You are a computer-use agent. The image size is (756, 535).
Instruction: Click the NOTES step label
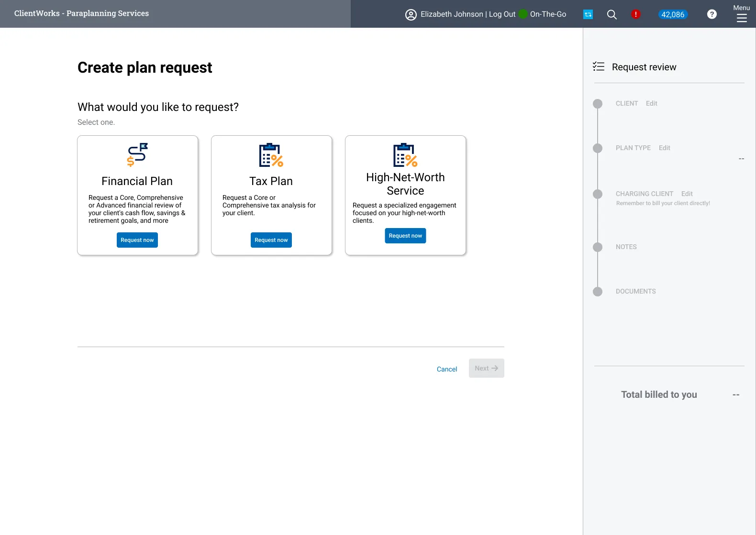pyautogui.click(x=626, y=247)
